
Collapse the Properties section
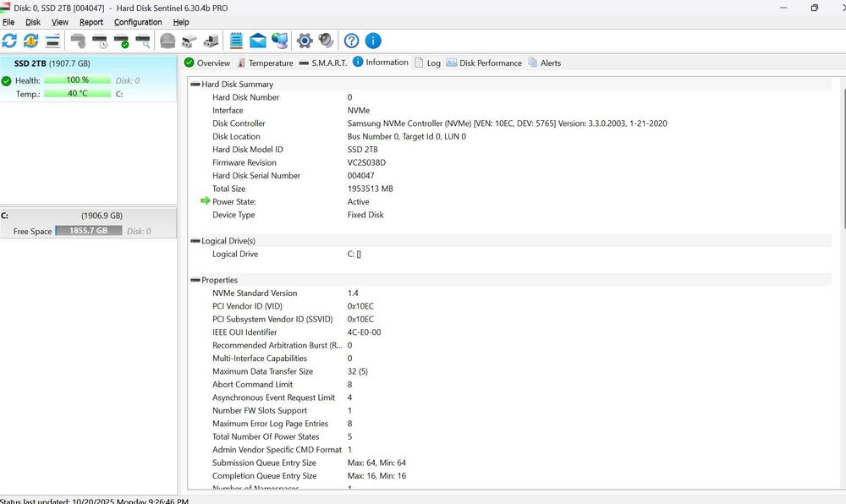195,280
